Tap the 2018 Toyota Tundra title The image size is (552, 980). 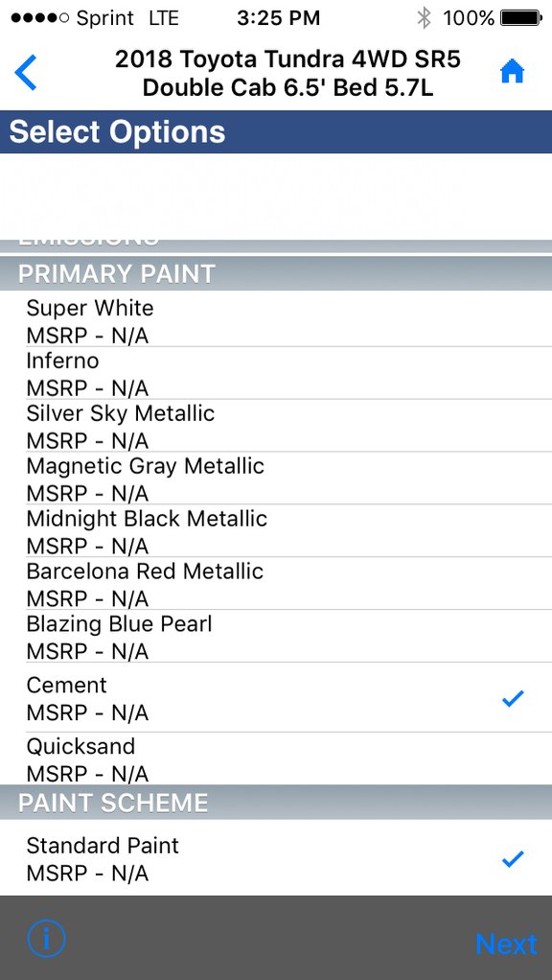(287, 73)
